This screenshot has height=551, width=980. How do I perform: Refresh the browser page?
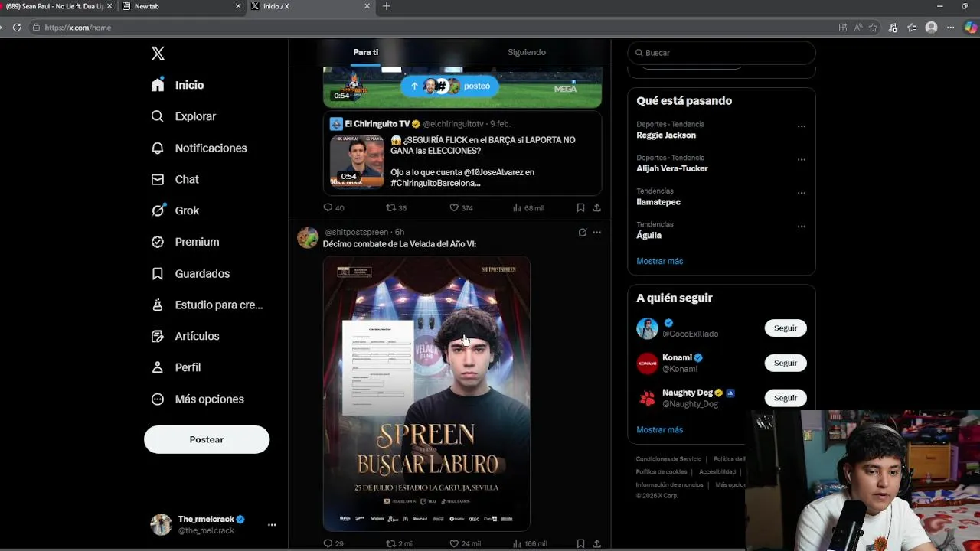point(17,28)
